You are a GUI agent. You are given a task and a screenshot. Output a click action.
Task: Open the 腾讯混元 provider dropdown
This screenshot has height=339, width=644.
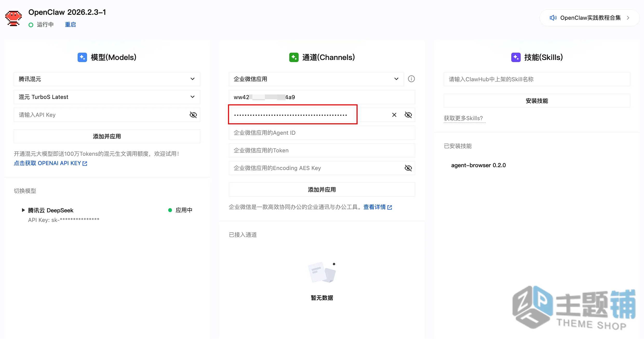(x=107, y=79)
